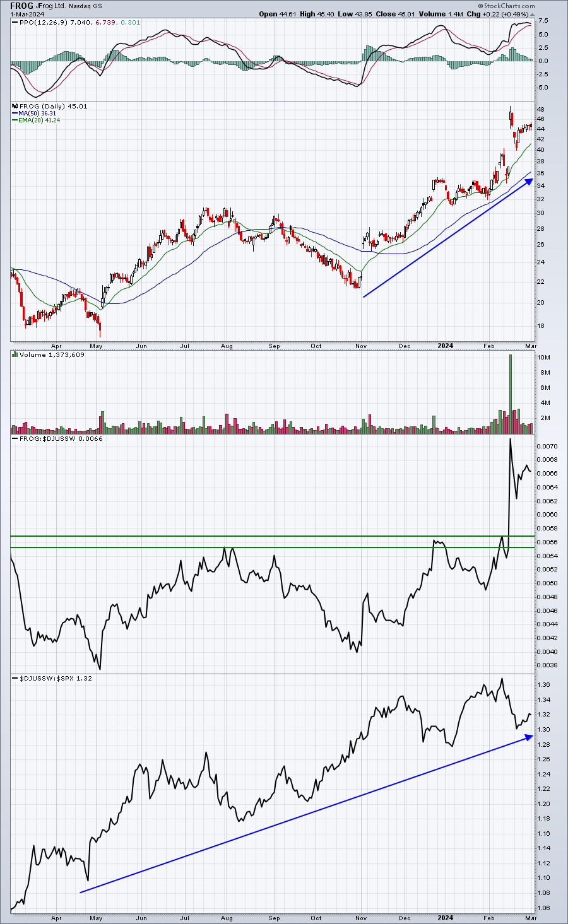Click the FROG (Daily) 45.01 legend
568x924 pixels.
click(x=54, y=106)
